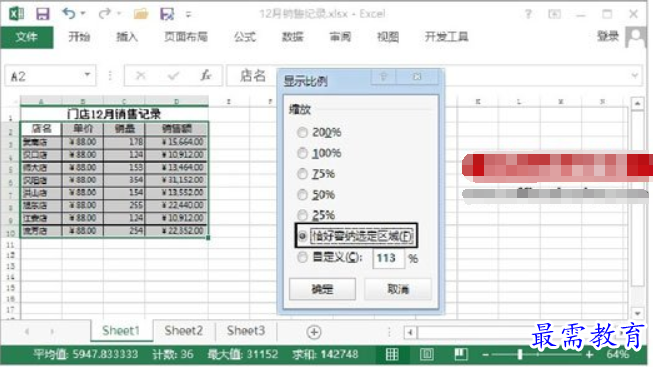Screen dimensions: 653x367
Task: Click the 登录 sign-in link
Action: point(608,37)
